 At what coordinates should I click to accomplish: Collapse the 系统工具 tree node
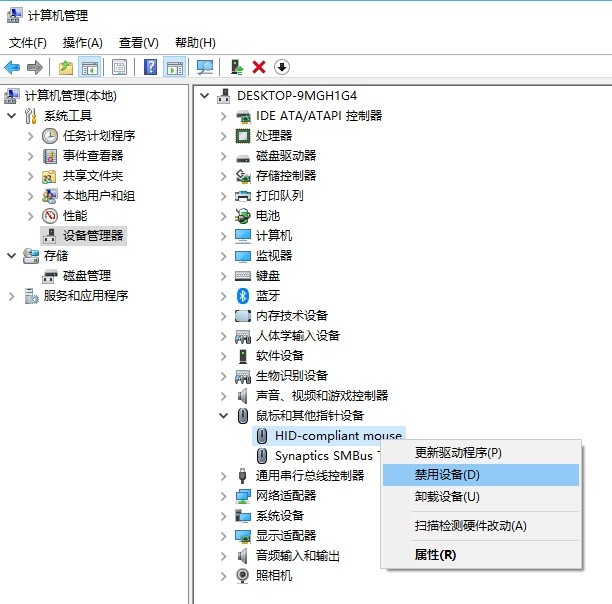[12, 115]
